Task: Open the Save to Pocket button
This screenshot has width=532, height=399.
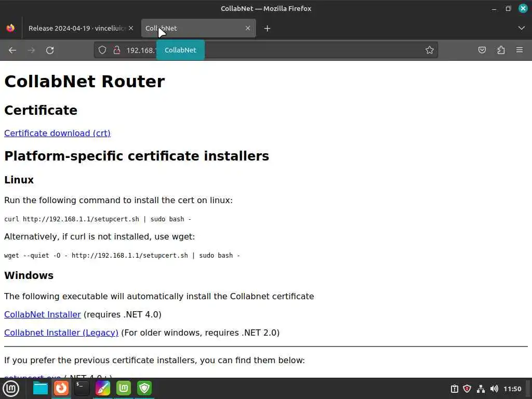Action: pos(482,50)
